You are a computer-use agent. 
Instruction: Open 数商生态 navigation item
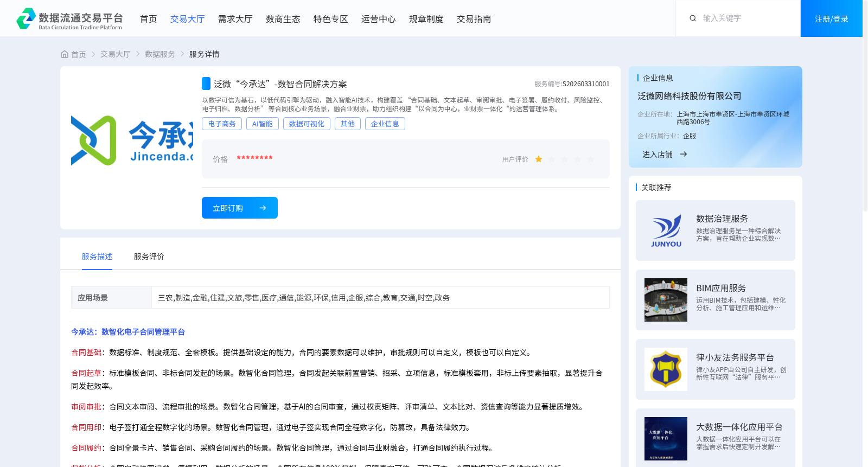[x=283, y=19]
